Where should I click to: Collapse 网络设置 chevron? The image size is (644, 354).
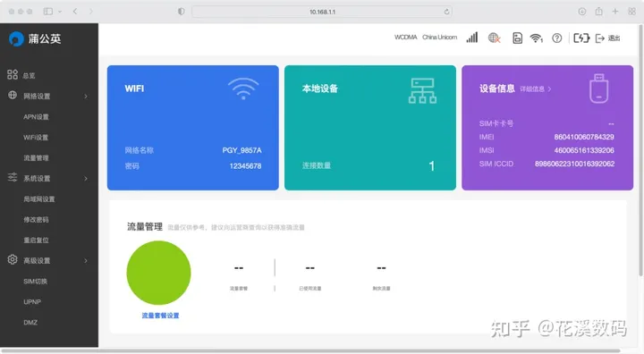[x=86, y=96]
